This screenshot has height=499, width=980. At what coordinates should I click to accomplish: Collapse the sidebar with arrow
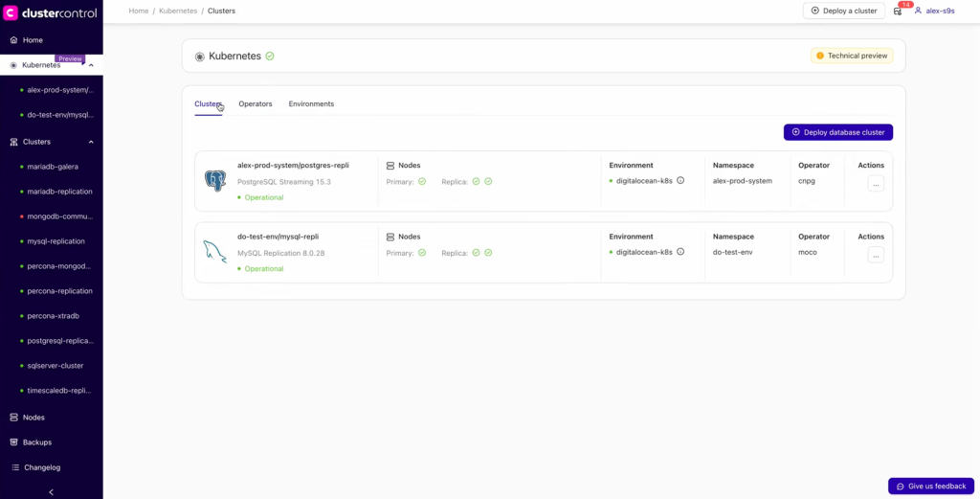[52, 492]
